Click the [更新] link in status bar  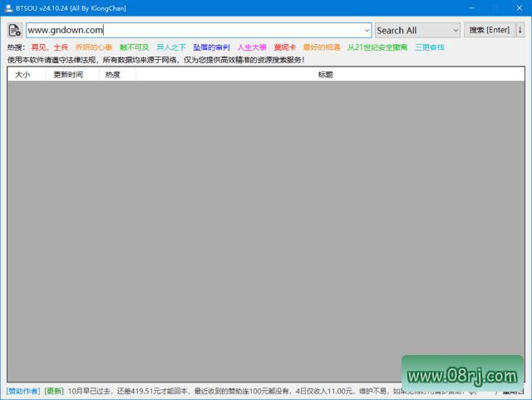54,391
